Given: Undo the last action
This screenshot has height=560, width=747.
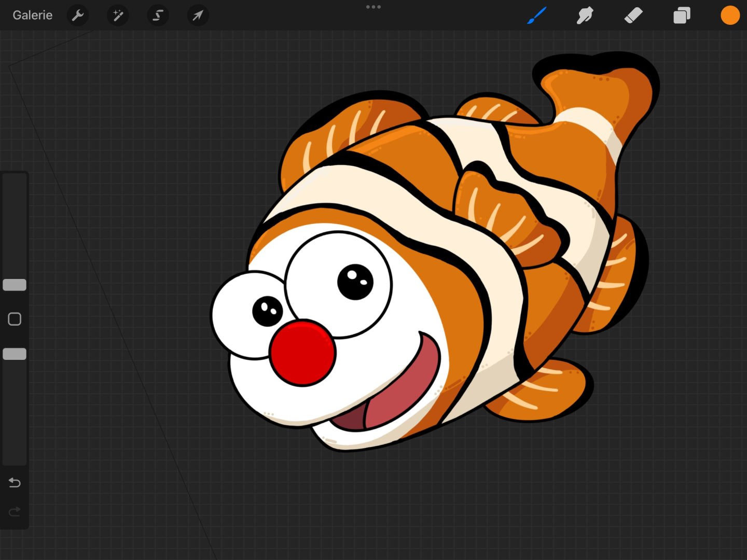Looking at the screenshot, I should click(15, 483).
